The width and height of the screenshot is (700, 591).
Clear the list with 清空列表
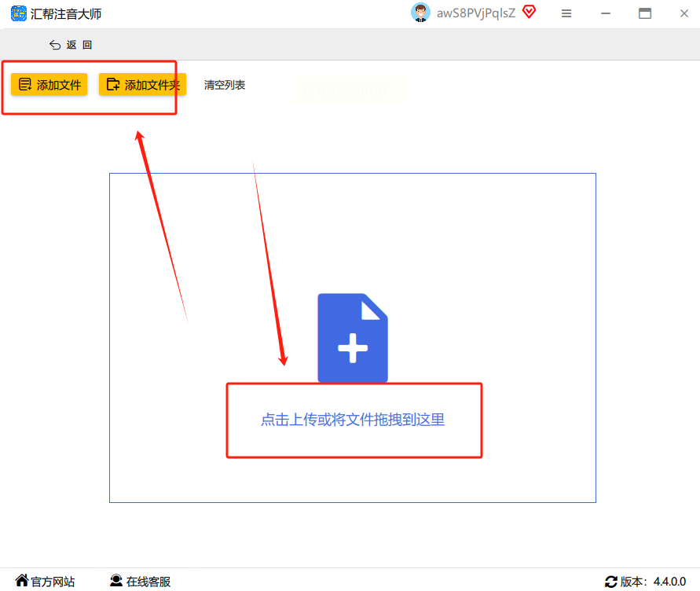pyautogui.click(x=225, y=85)
